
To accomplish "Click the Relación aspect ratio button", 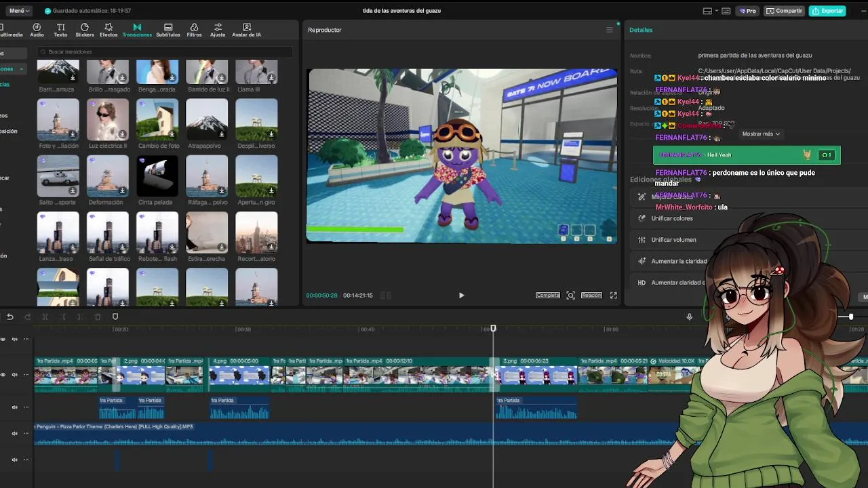I will coord(591,296).
